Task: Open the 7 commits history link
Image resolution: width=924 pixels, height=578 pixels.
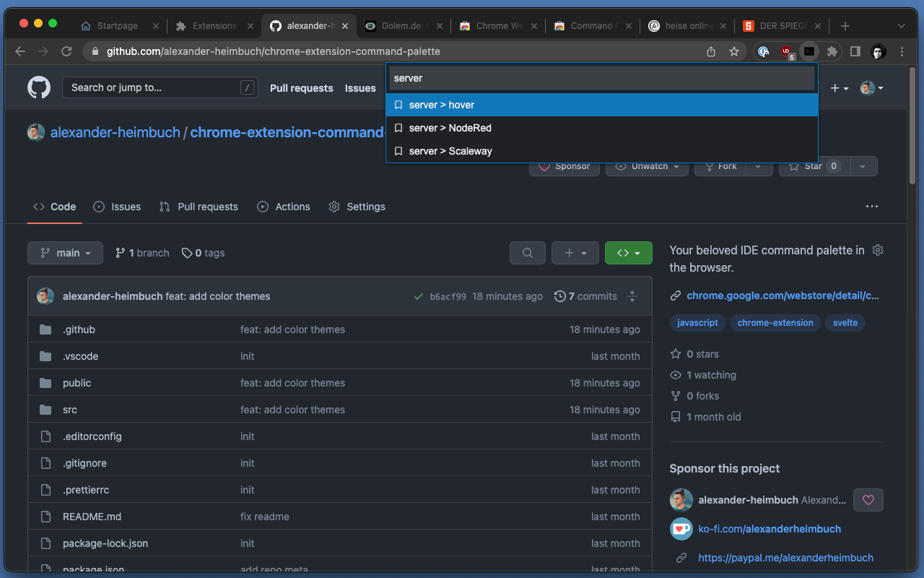Action: click(x=585, y=296)
